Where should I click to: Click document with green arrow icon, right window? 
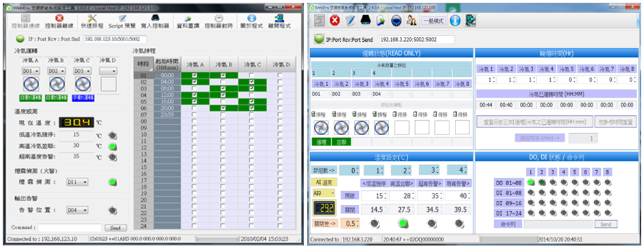pos(381,21)
